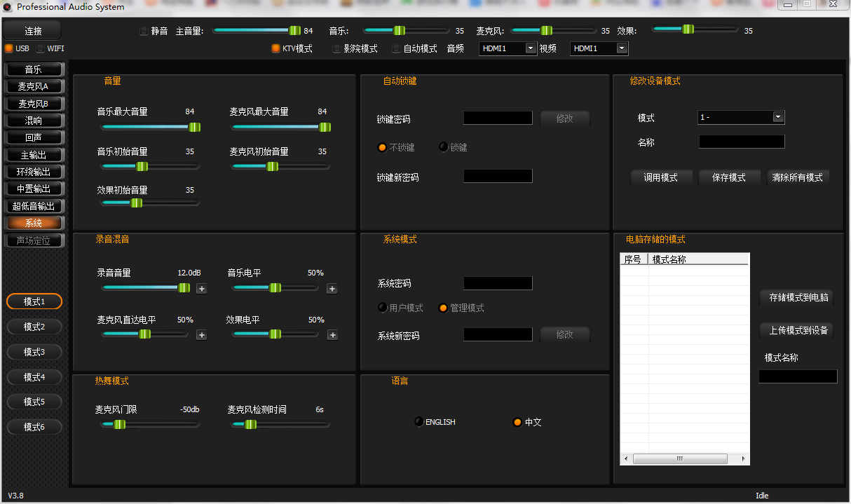Select 模式2 preset button
This screenshot has width=851, height=504.
[x=34, y=327]
